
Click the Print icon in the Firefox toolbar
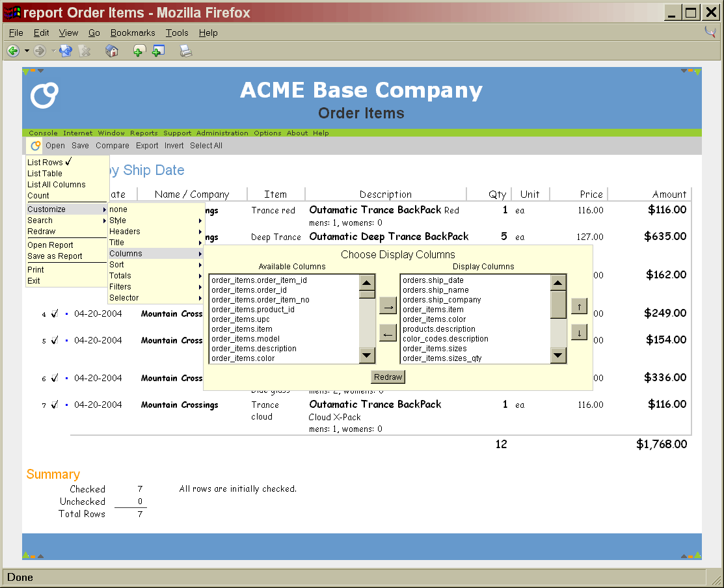(185, 51)
